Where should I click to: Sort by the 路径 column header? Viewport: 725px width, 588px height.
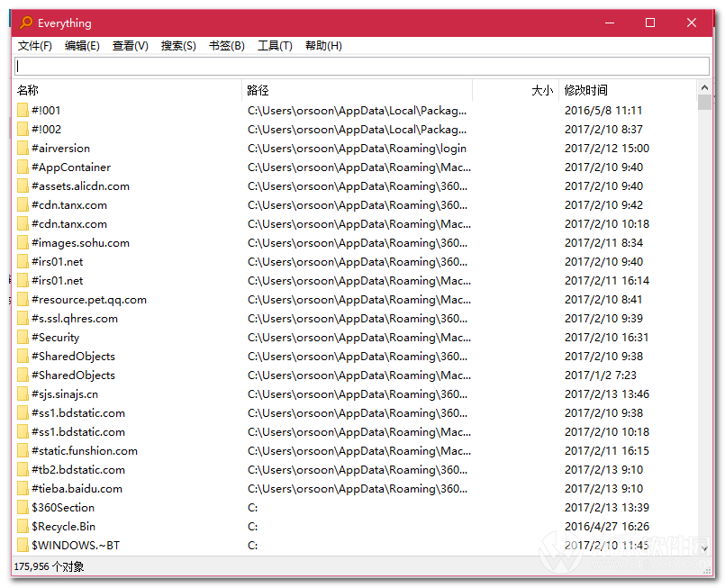pos(357,90)
